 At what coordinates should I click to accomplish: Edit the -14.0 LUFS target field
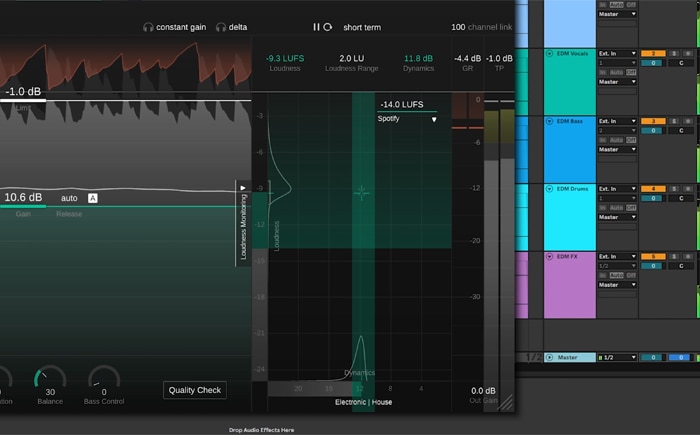click(x=402, y=104)
